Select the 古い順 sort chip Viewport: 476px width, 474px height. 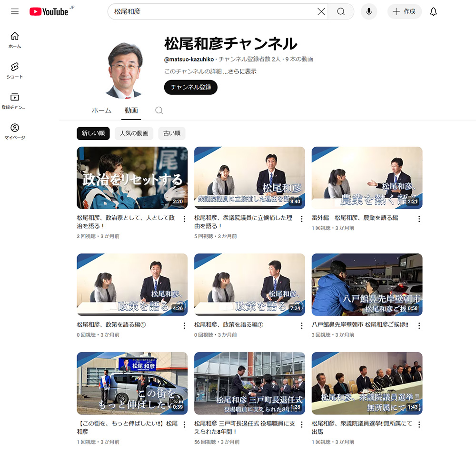[x=172, y=133]
